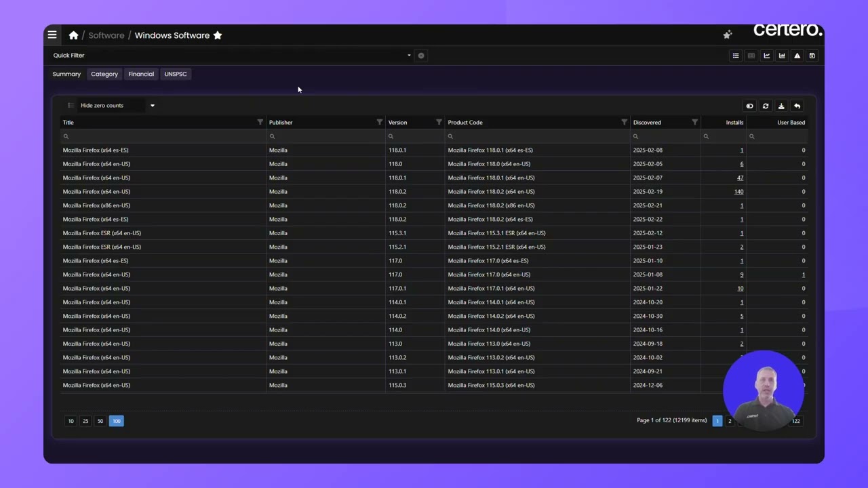This screenshot has height=488, width=868.
Task: Toggle the pill switch in grid toolbar
Action: pos(749,106)
